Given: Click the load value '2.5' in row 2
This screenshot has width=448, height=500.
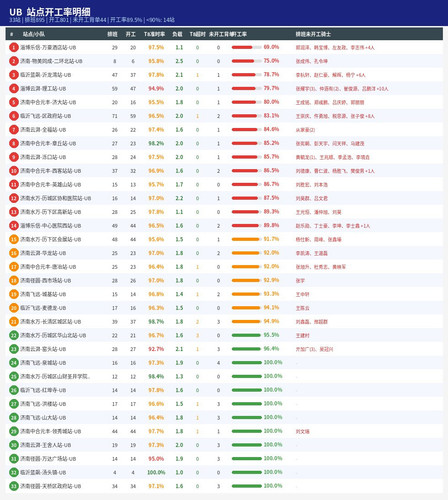Looking at the screenshot, I should coord(179,61).
